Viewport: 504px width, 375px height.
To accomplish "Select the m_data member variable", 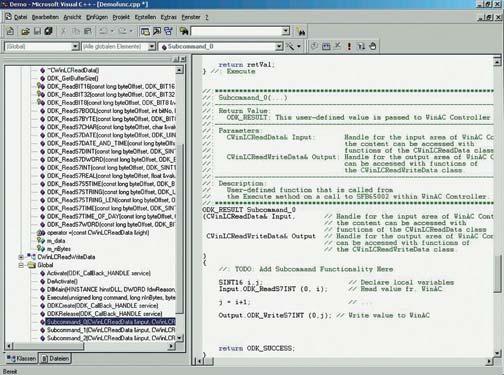I will pos(56,241).
